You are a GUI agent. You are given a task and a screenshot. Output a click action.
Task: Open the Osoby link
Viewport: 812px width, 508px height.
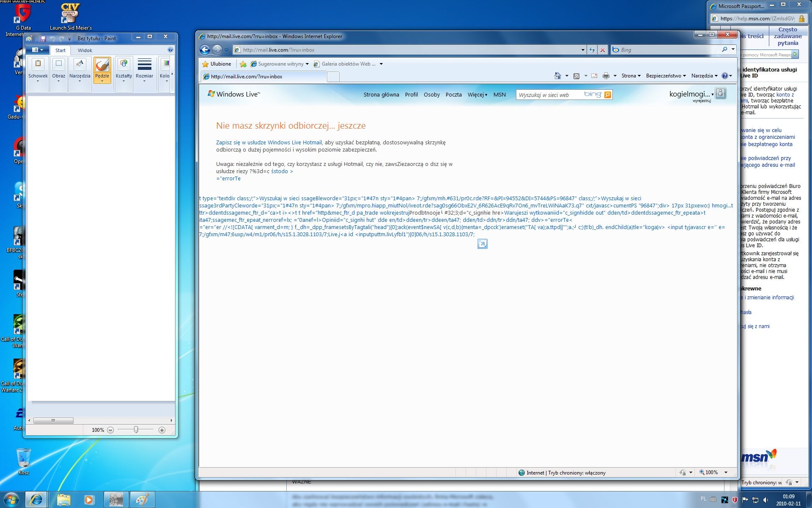point(432,95)
